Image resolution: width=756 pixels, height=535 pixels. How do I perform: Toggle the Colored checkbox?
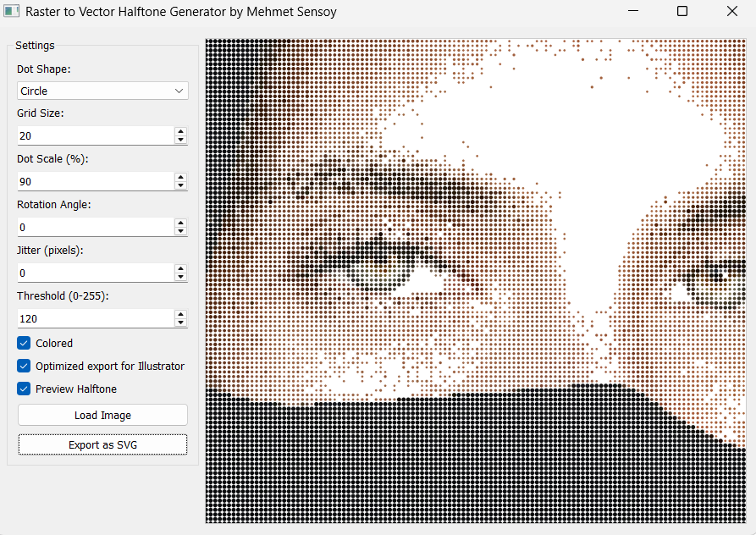[x=24, y=343]
